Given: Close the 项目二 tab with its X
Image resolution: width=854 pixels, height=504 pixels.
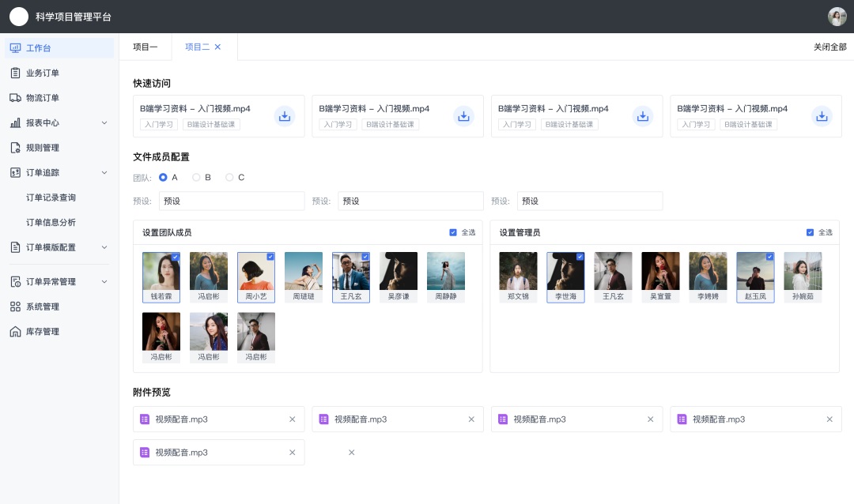Looking at the screenshot, I should (217, 47).
